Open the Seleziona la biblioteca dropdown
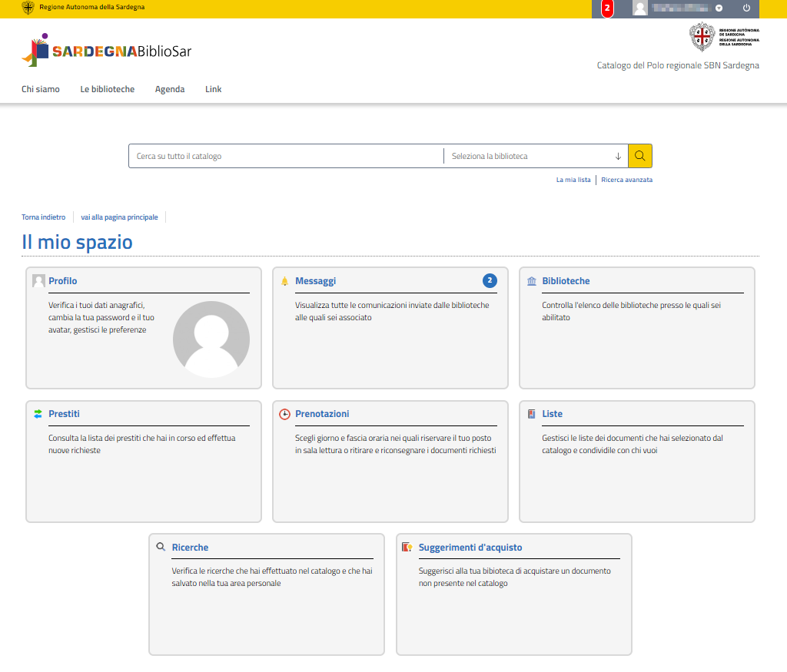787x672 pixels. pyautogui.click(x=536, y=156)
